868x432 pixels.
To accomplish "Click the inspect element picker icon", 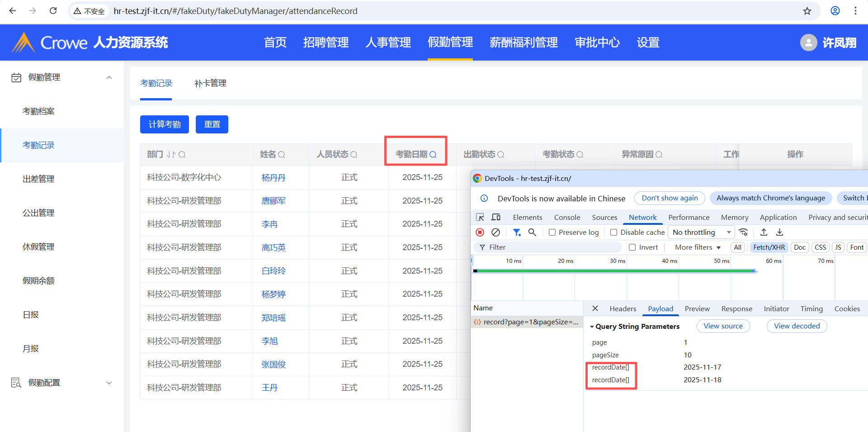I will click(x=480, y=217).
